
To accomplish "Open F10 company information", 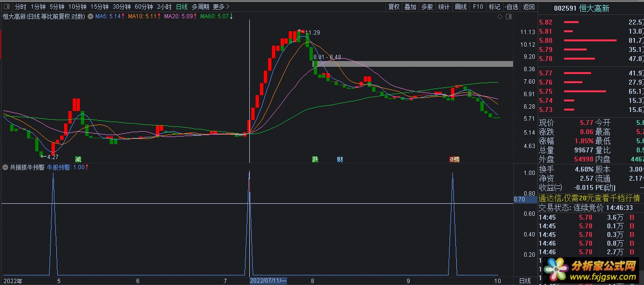I will coord(477,7).
